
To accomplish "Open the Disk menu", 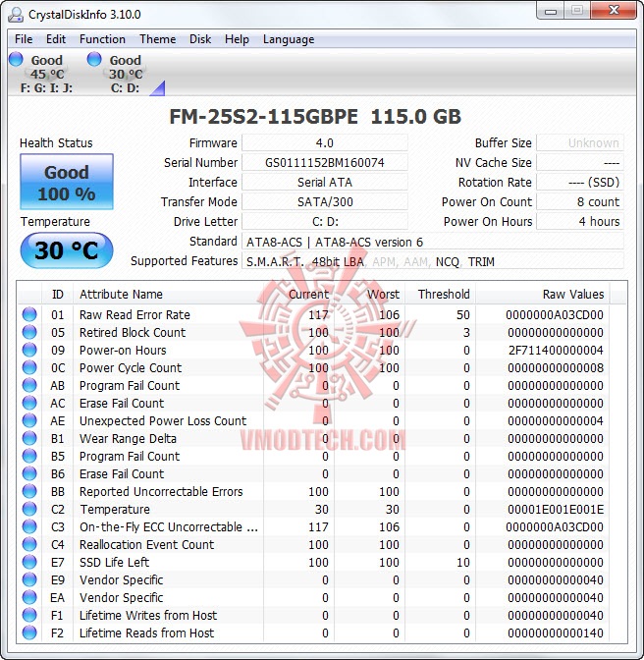I will tap(200, 39).
